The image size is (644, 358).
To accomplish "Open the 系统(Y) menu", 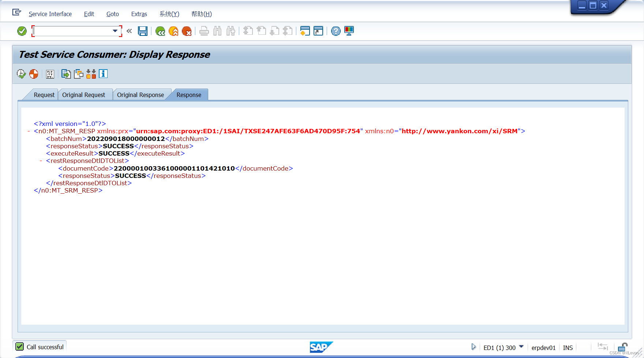I will [x=169, y=14].
